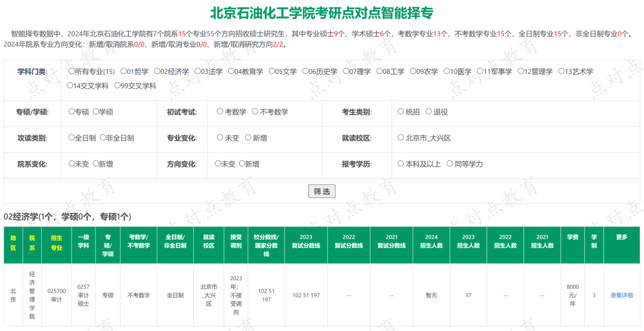The image size is (644, 331).
Task: Open the 查看详细 link for 审计
Action: (x=621, y=295)
